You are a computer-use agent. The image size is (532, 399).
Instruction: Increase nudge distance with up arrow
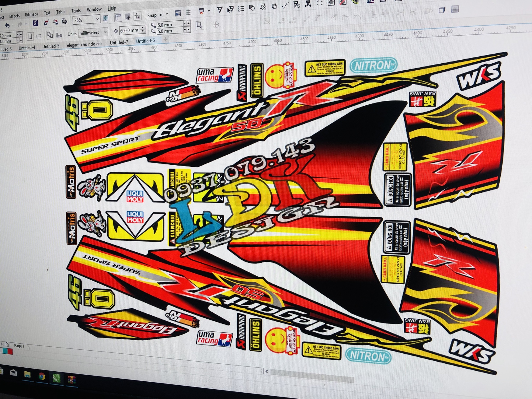(143, 28)
